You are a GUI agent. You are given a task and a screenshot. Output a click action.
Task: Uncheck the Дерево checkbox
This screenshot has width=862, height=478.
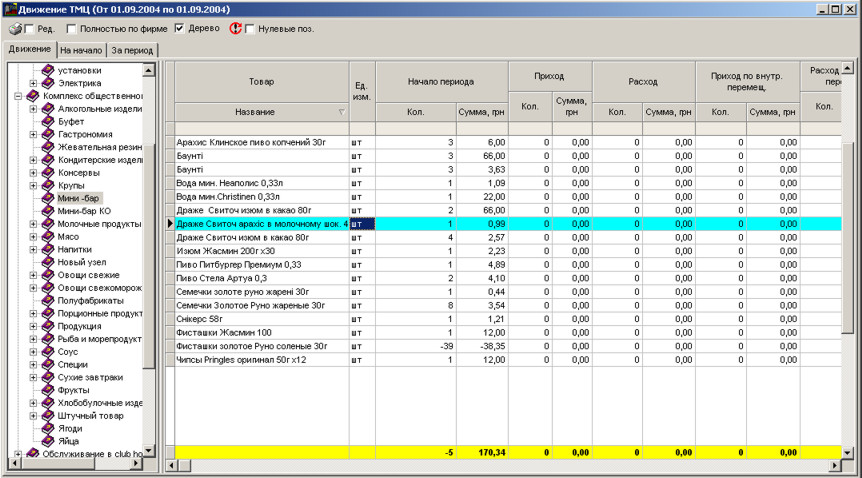[180, 29]
